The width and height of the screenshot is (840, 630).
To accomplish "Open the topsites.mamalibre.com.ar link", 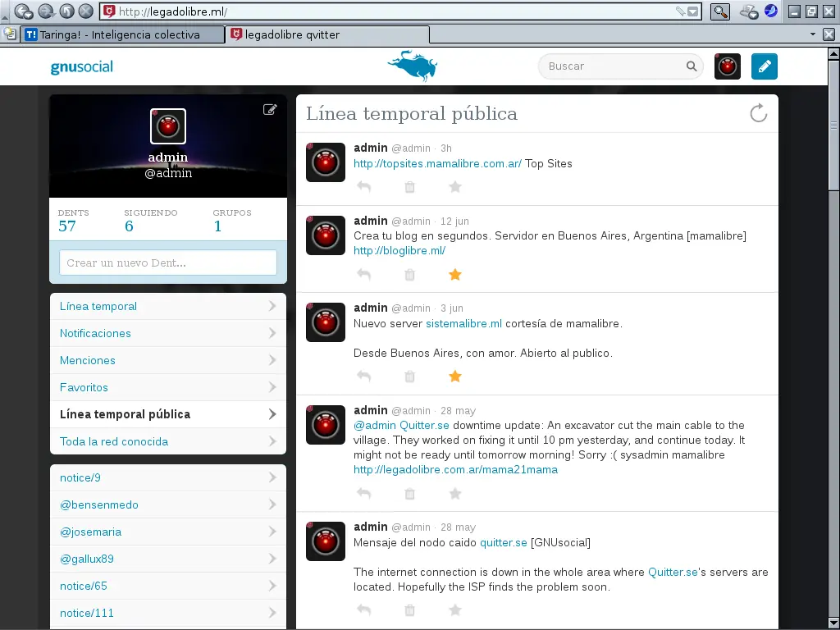I will click(x=438, y=163).
